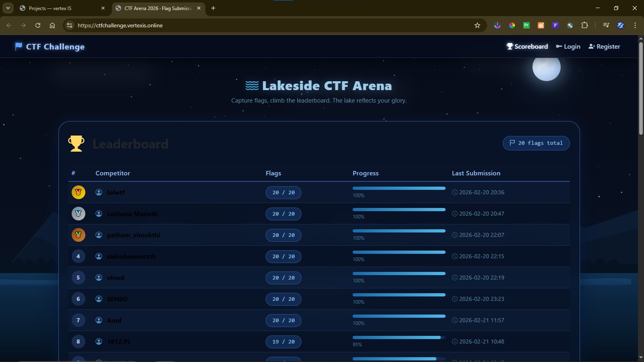
Task: Click the silver medal beside Lochana Manuth
Action: 78,214
